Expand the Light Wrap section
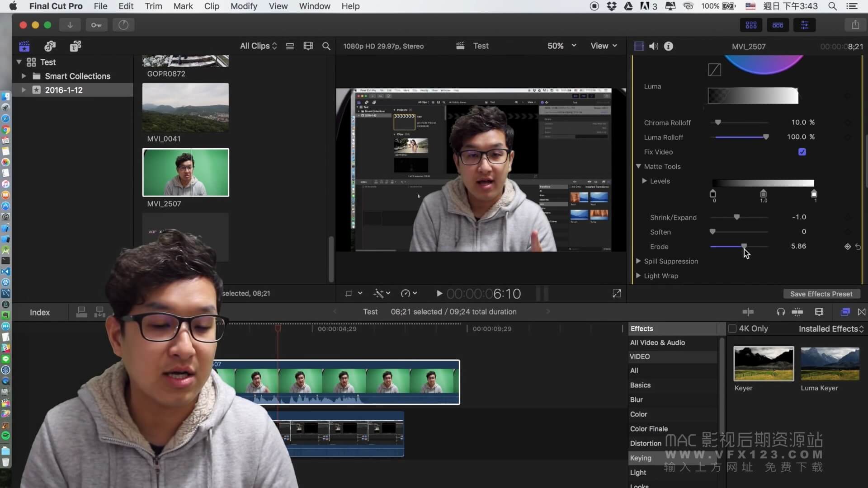The image size is (868, 488). tap(638, 276)
